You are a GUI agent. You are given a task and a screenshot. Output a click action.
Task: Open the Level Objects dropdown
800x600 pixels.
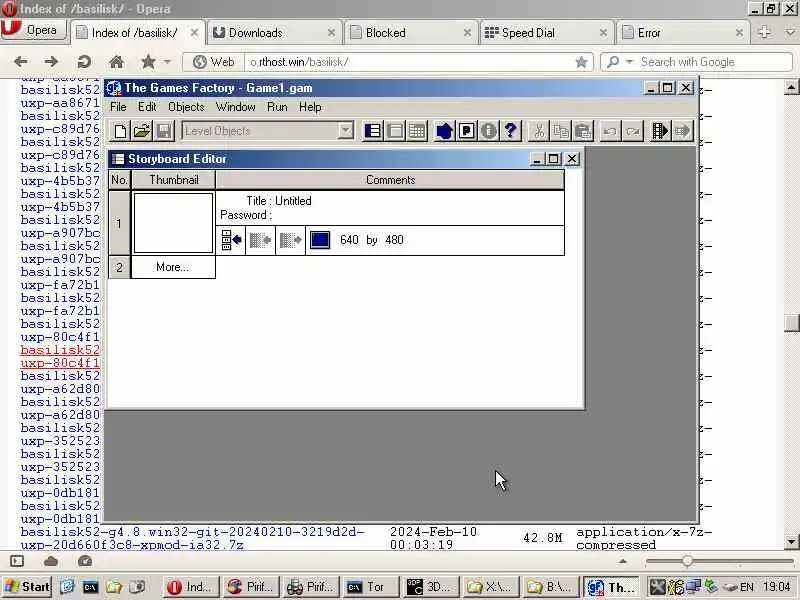[345, 131]
